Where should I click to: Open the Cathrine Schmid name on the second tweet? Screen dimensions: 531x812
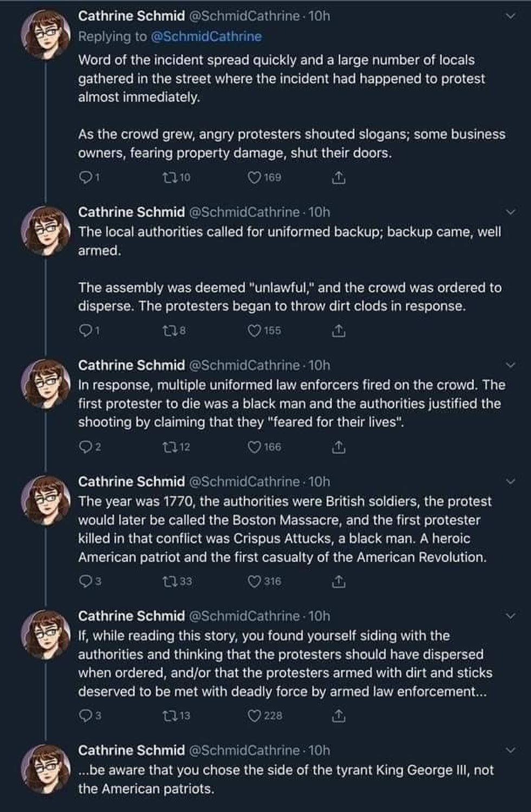tap(131, 212)
